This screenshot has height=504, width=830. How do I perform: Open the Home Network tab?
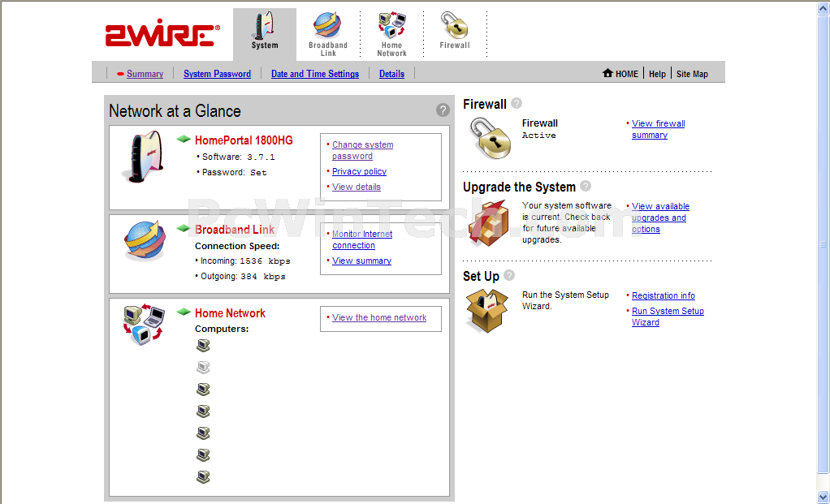point(391,34)
